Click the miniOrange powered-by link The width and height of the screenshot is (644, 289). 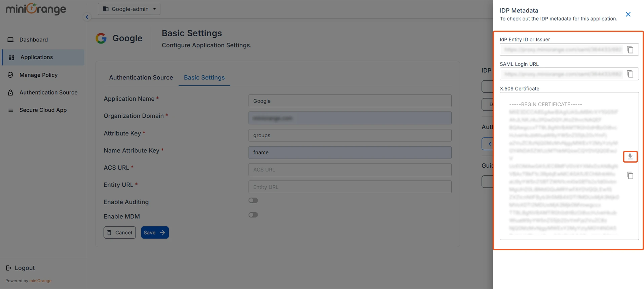pos(40,281)
